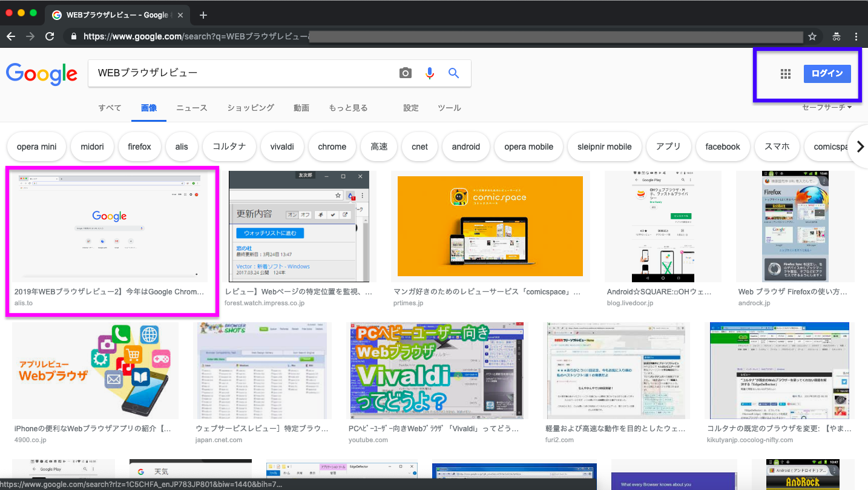Viewport: 868px width, 490px height.
Task: Open the Google apps grid icon
Action: pos(786,74)
